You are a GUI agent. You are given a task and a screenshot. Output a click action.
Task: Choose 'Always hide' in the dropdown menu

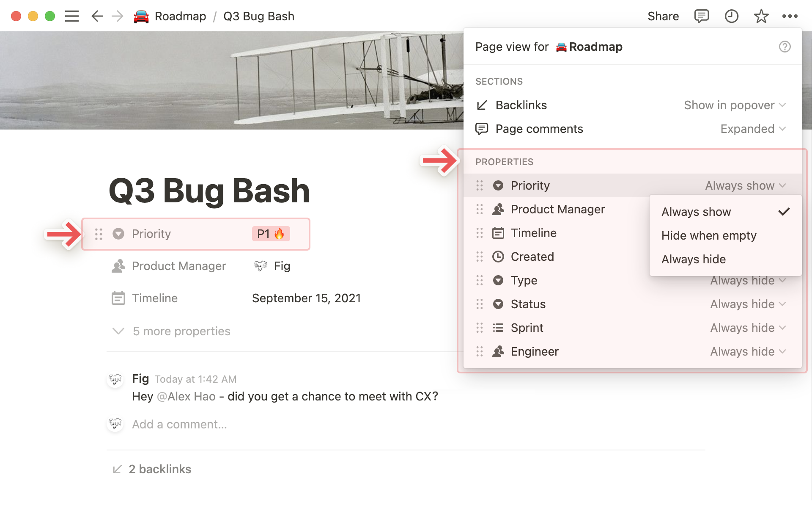694,259
